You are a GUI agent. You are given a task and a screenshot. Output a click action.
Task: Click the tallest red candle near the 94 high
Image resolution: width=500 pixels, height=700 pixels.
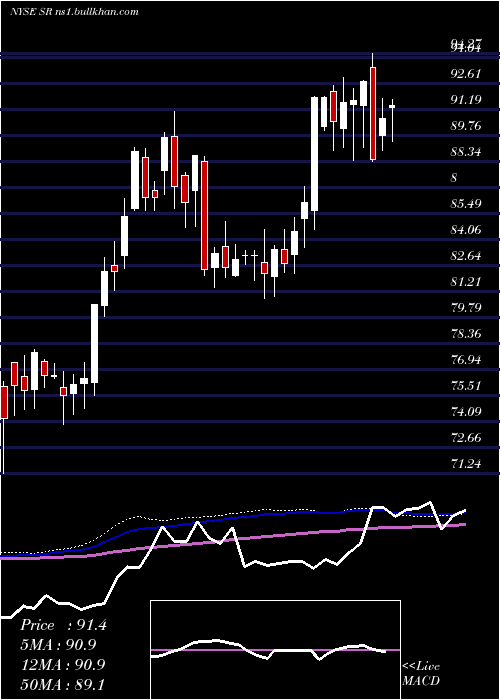click(x=373, y=107)
